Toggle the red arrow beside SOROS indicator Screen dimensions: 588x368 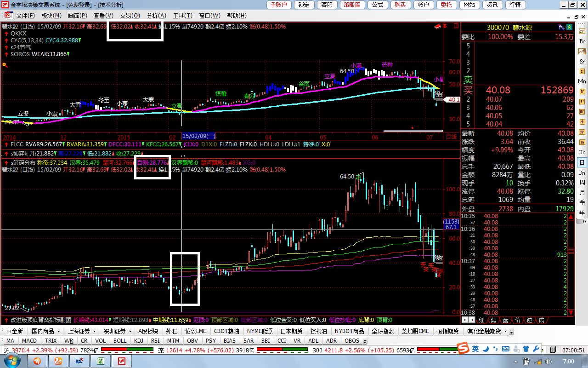pos(6,54)
